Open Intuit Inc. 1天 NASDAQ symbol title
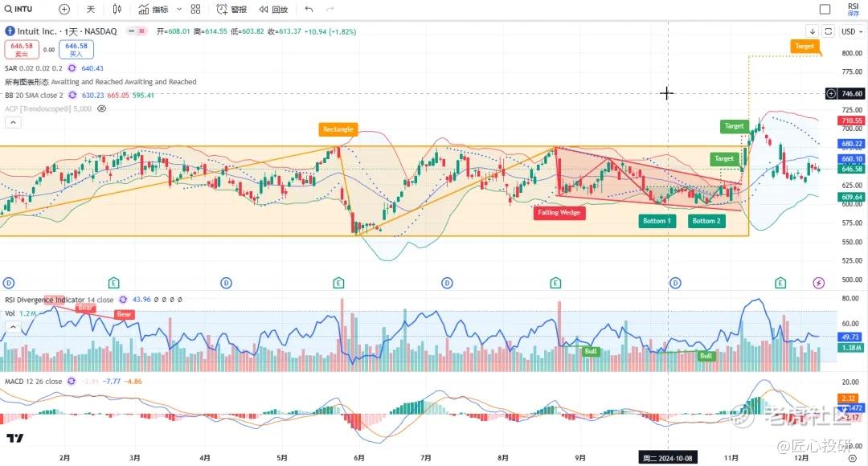 [x=67, y=31]
